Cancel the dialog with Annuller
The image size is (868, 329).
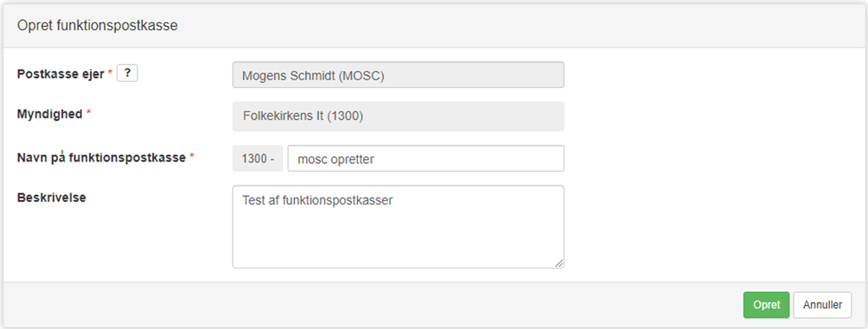click(x=822, y=305)
